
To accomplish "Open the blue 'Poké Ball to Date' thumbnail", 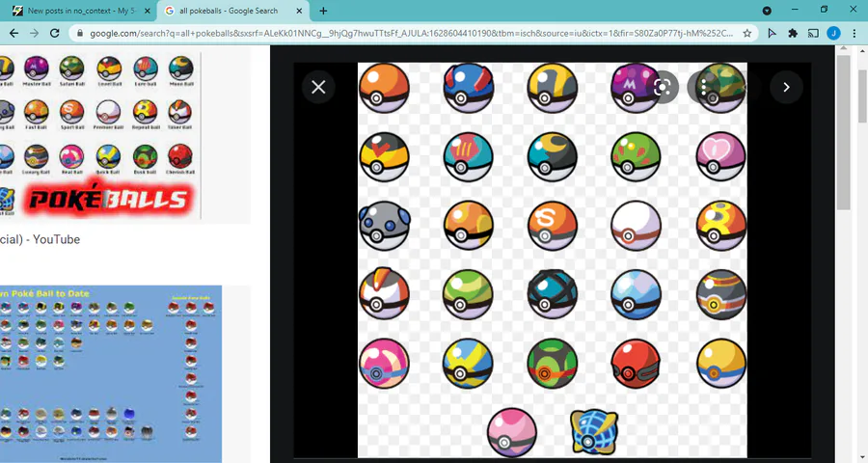I will pos(111,374).
